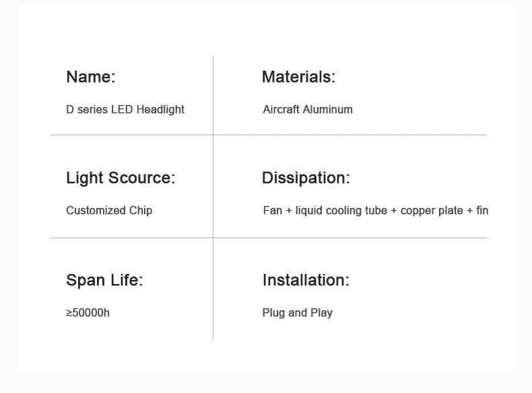Select the "Customized Chip" text
532x393 pixels.
(109, 211)
